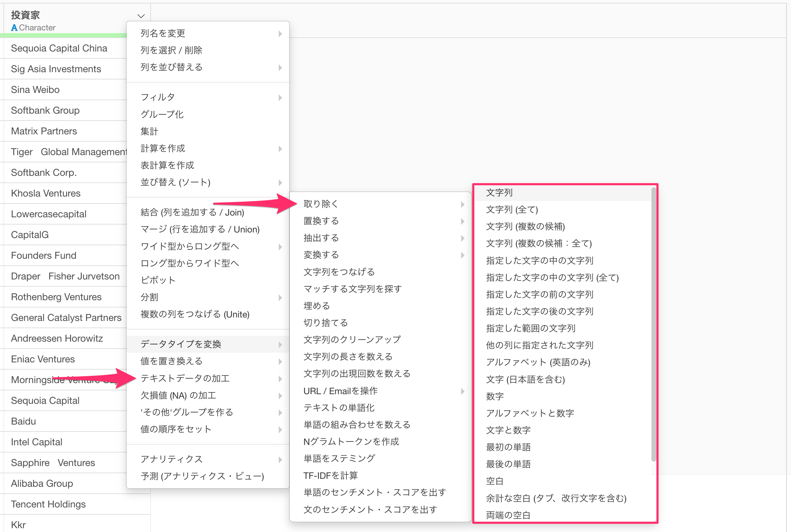Open 計算を作成 submenu

pos(208,148)
